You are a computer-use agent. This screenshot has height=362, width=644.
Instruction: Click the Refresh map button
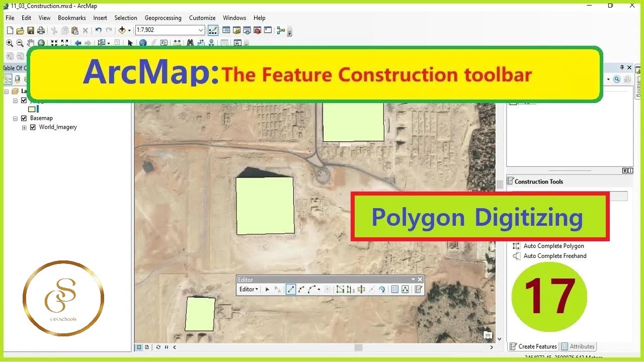coord(158,347)
